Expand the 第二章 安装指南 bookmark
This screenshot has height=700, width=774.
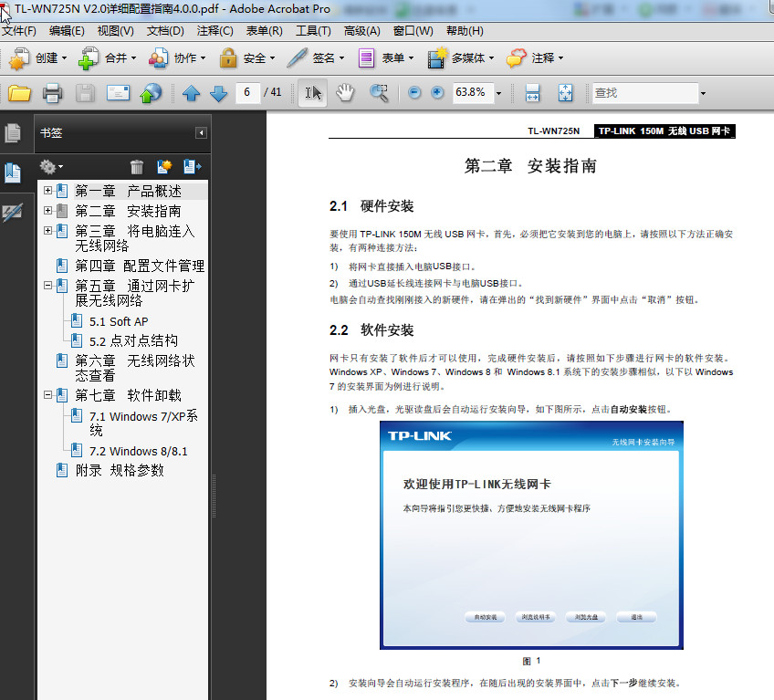tap(47, 210)
